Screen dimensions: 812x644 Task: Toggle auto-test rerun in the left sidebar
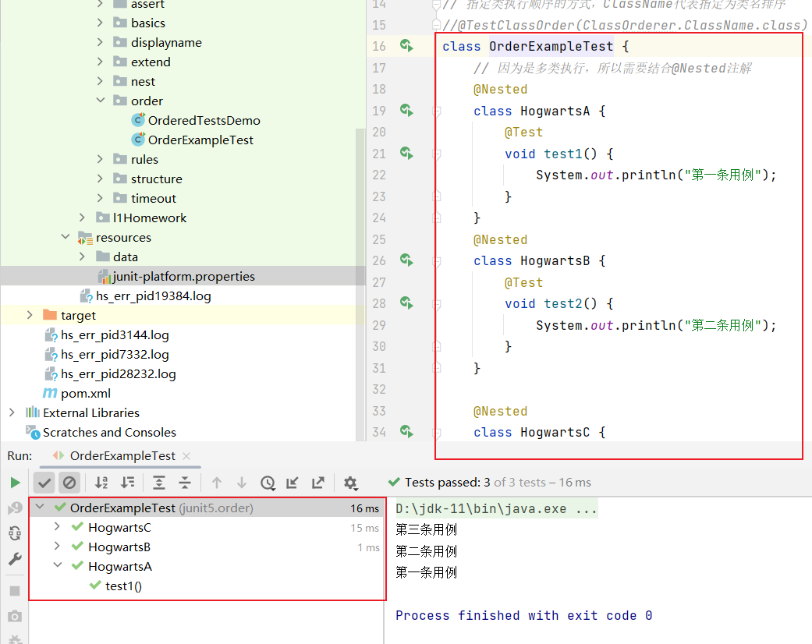[x=15, y=533]
